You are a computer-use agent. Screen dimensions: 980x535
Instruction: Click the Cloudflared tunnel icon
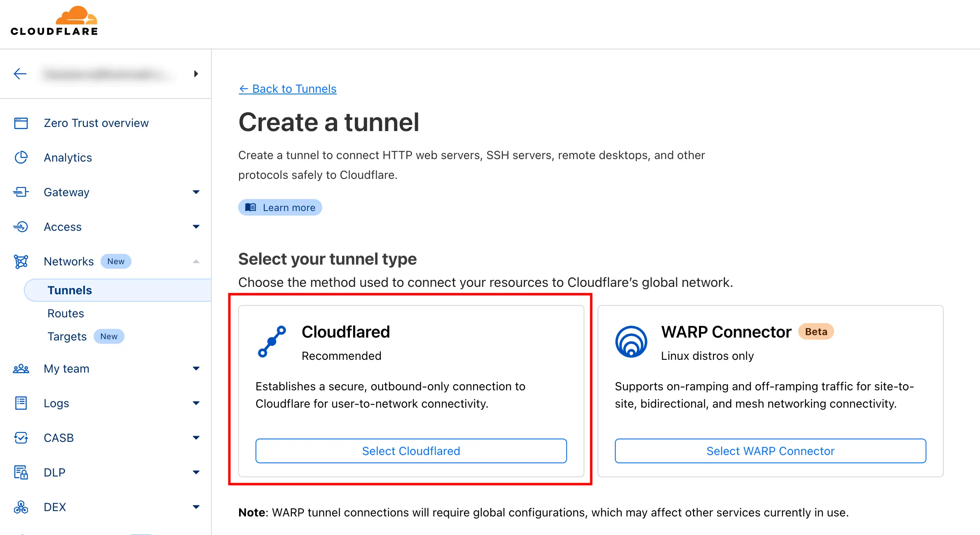click(x=272, y=342)
